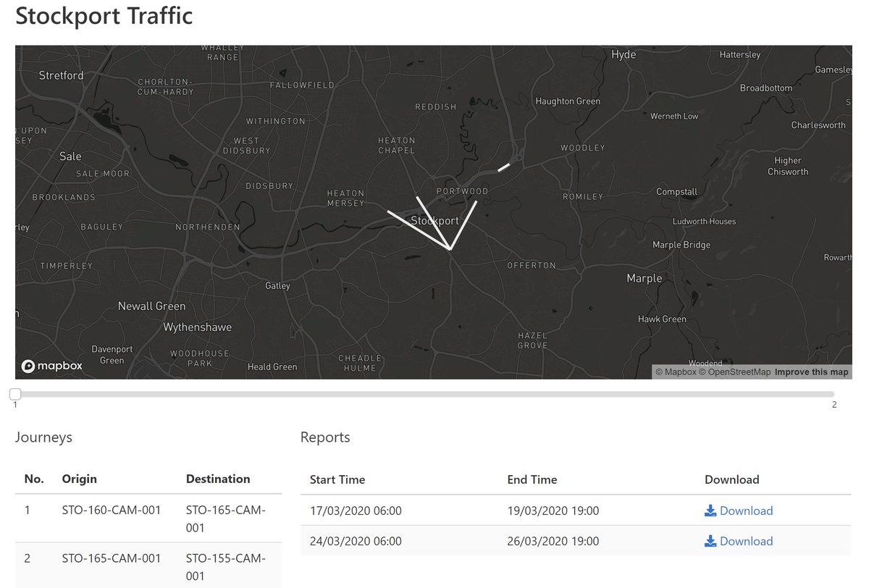Click start time 24/03/2020 06:00

tap(356, 541)
